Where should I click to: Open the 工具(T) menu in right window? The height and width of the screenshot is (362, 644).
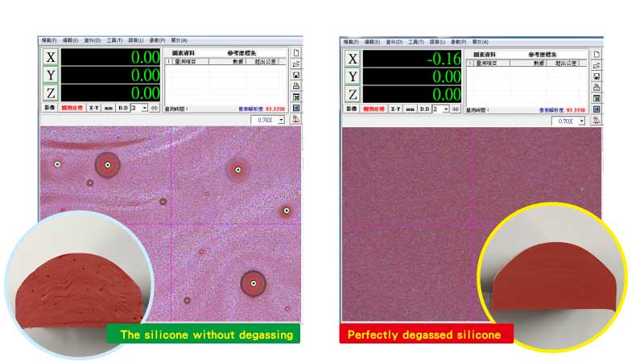416,41
